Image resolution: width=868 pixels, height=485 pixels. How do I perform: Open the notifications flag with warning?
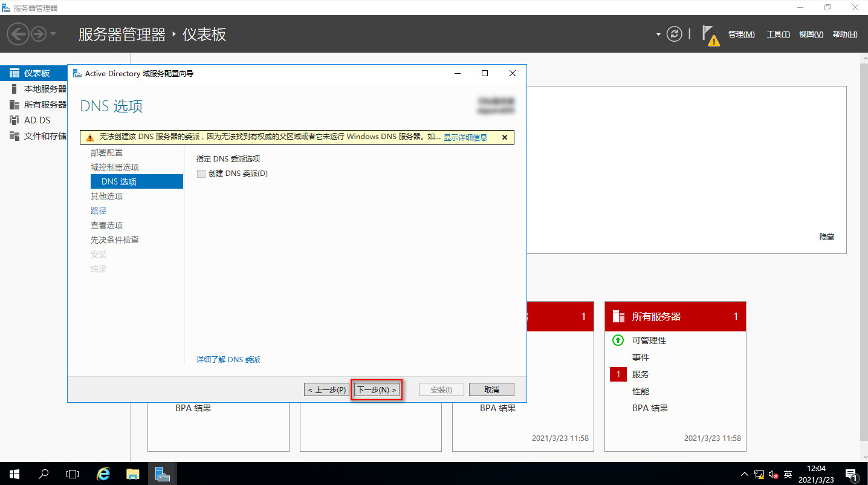pos(710,35)
